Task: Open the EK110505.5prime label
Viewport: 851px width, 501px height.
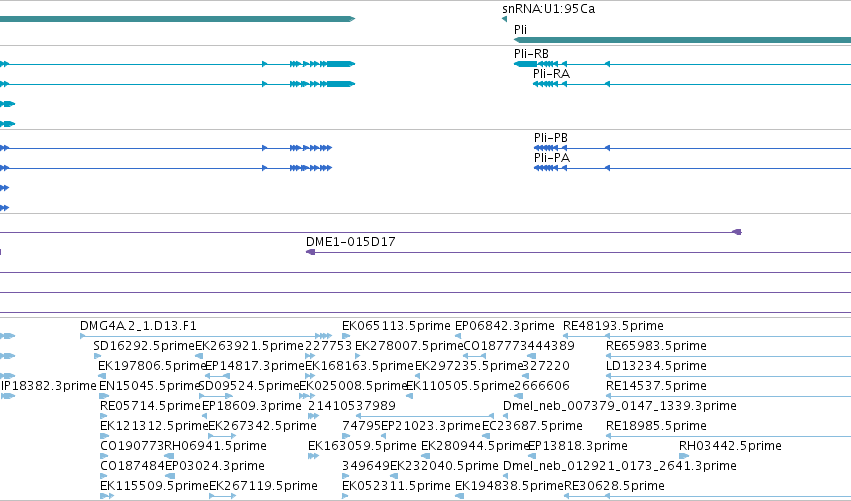Action: [x=460, y=386]
